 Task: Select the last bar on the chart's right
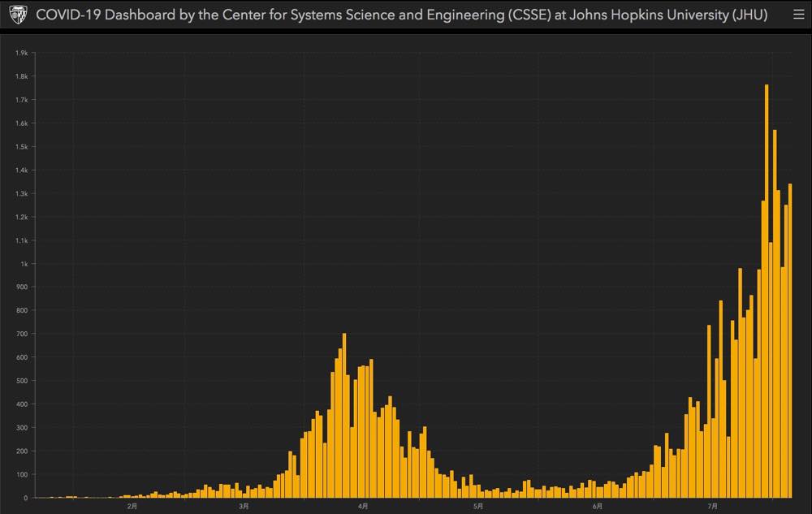[x=790, y=340]
